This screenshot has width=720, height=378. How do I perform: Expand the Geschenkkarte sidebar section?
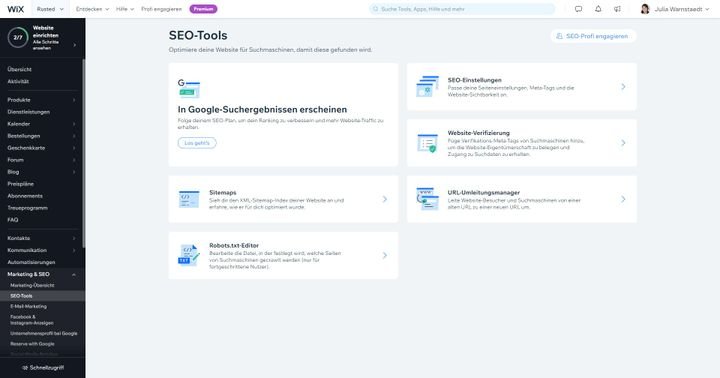pos(74,148)
